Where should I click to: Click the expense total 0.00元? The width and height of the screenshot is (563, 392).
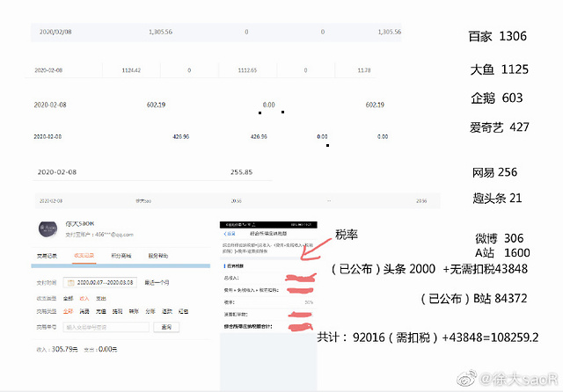point(107,349)
